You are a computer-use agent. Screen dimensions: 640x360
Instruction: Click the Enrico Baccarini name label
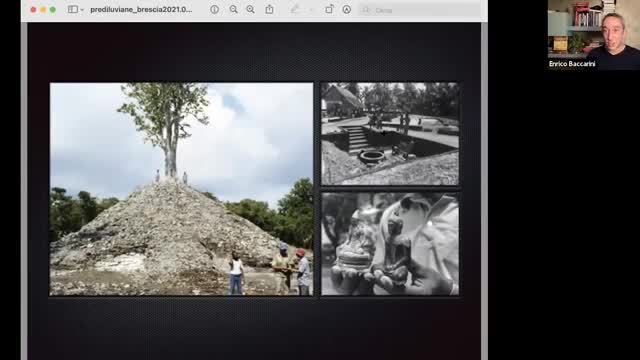click(x=572, y=64)
